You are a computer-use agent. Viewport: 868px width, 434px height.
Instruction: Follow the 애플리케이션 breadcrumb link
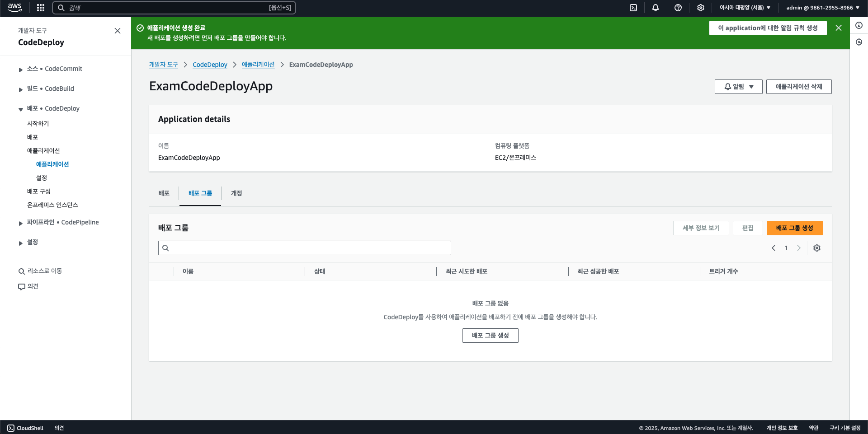(258, 65)
